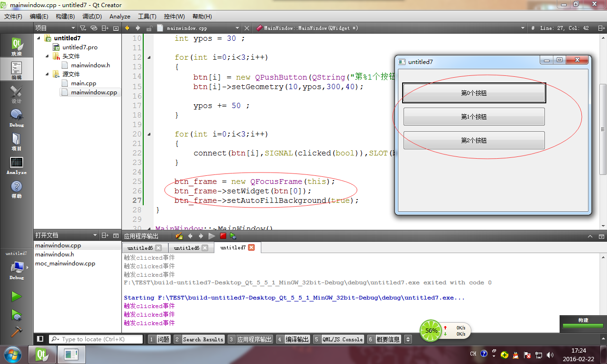Screen dimensions: 607x364
Task: Re-run the app from output pane
Action: click(212, 236)
